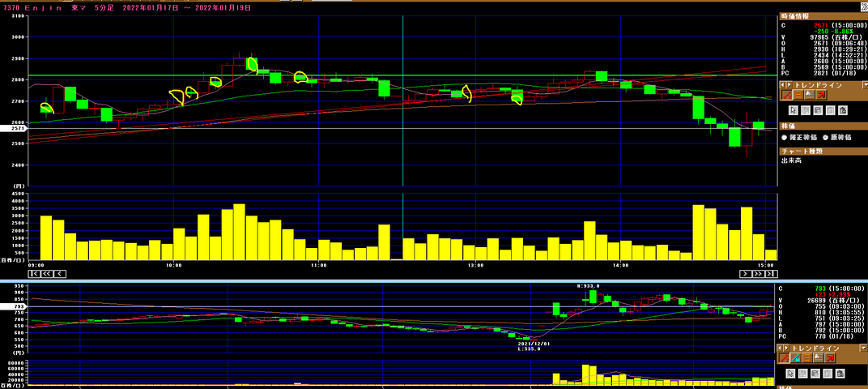868x389 pixels.
Task: Click the 株価 section header
Action: coord(823,126)
